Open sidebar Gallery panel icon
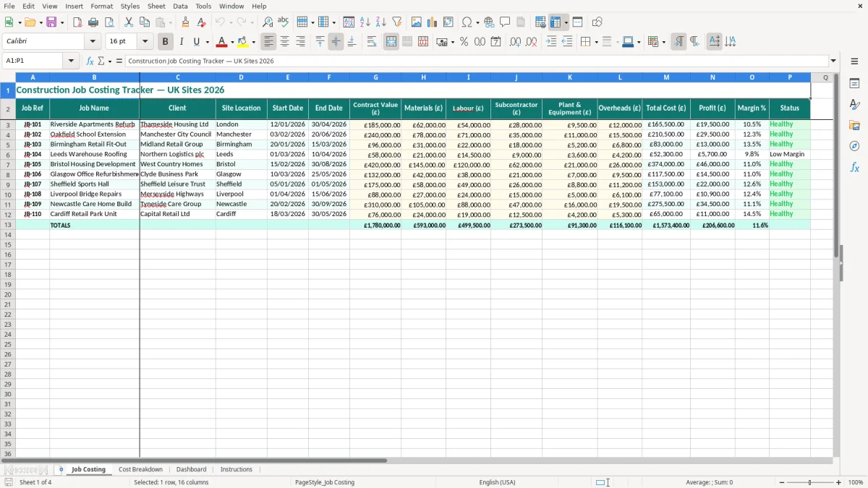868x488 pixels. coord(854,126)
